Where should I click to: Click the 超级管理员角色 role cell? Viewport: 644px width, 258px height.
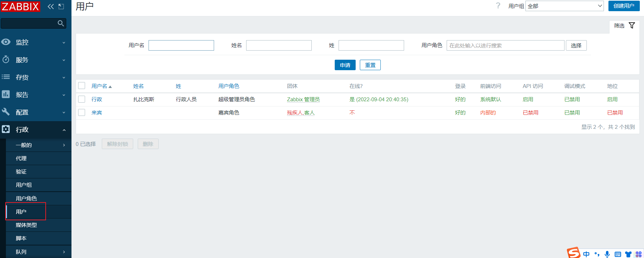tap(236, 99)
